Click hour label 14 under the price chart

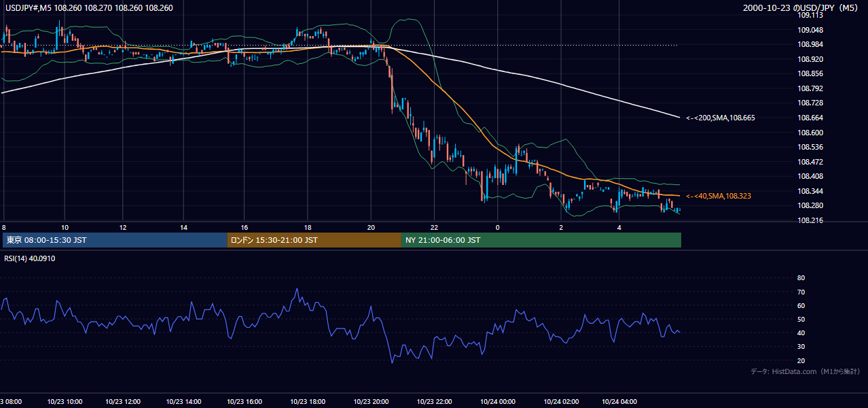pos(183,227)
